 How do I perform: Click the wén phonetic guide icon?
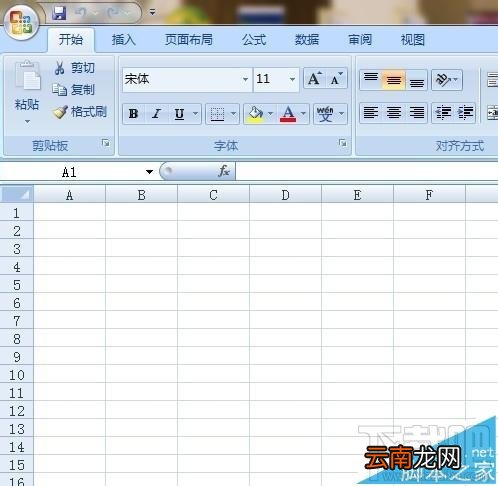point(325,114)
